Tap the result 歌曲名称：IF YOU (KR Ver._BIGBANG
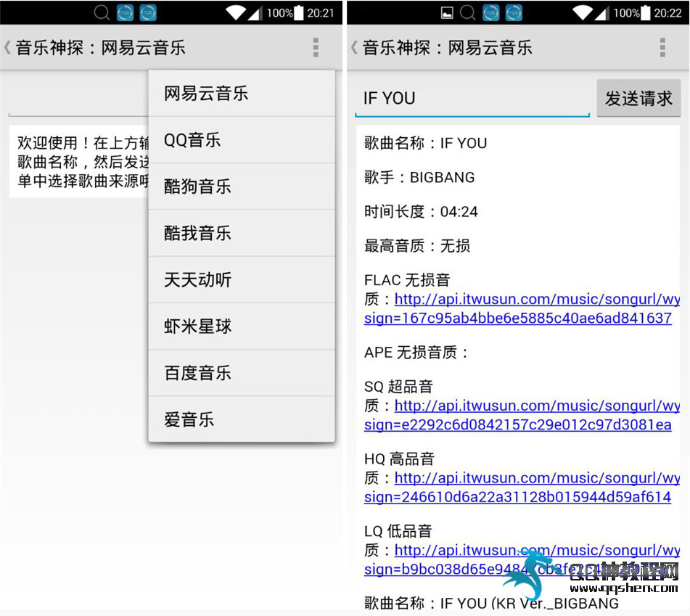690x616 pixels. 491,603
